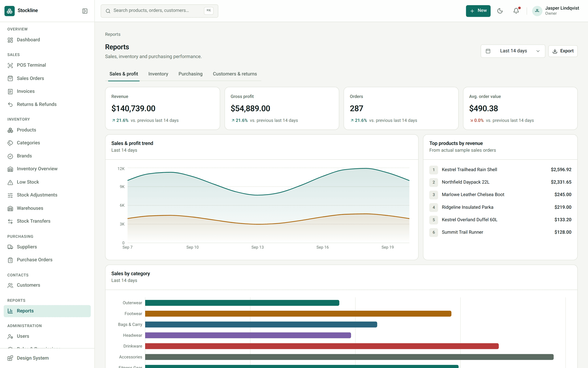Screen dimensions: 588x368
Task: Switch to Customers & returns tab
Action: click(x=235, y=74)
